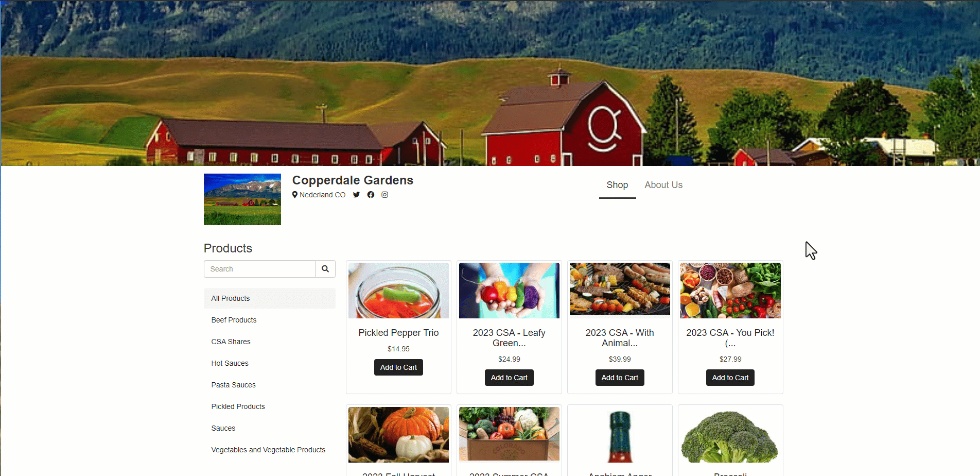Click the Nederland CO location pin
This screenshot has height=476, width=980.
[295, 195]
